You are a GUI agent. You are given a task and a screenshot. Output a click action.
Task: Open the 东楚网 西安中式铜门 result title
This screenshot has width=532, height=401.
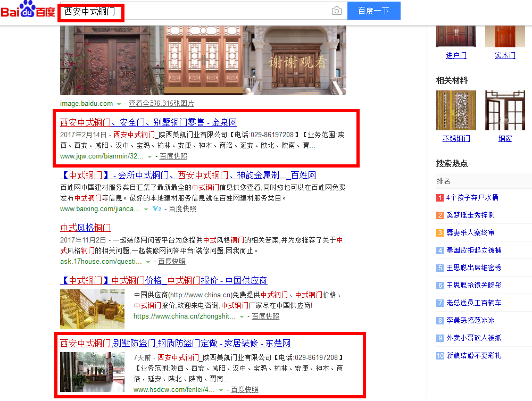point(176,343)
